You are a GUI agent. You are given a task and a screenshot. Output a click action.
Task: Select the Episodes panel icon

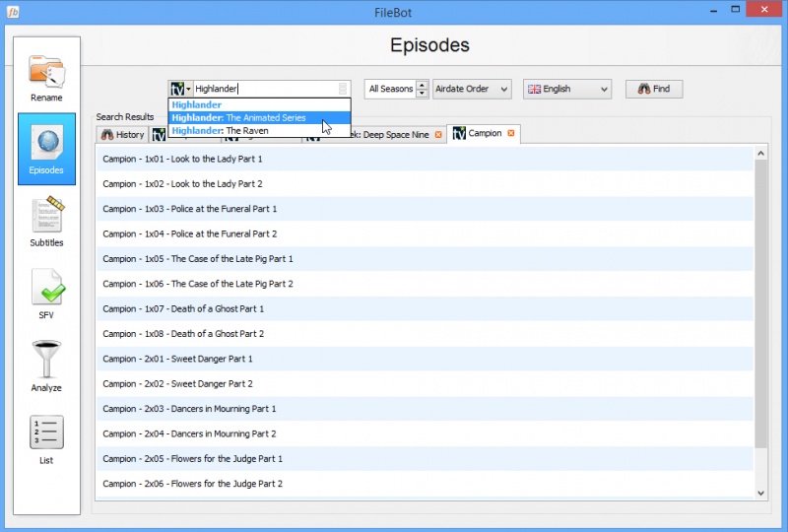tap(46, 149)
